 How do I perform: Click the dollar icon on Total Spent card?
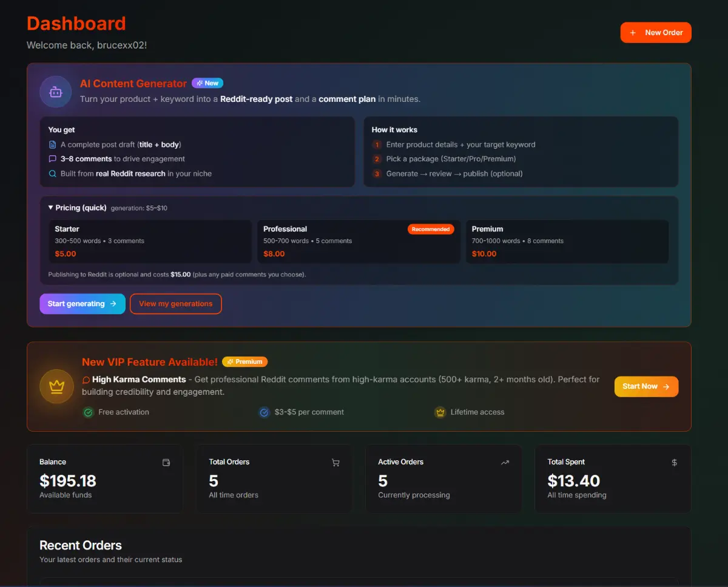674,462
